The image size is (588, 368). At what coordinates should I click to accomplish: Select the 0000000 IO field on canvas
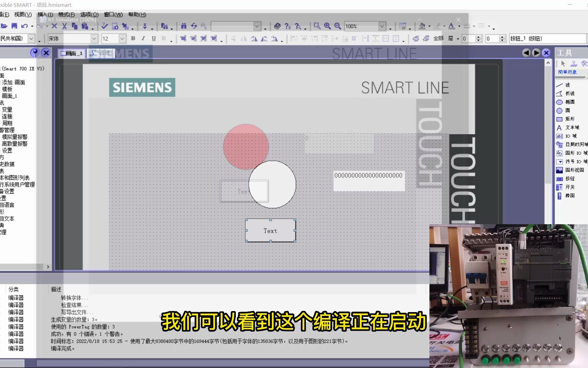click(x=369, y=181)
